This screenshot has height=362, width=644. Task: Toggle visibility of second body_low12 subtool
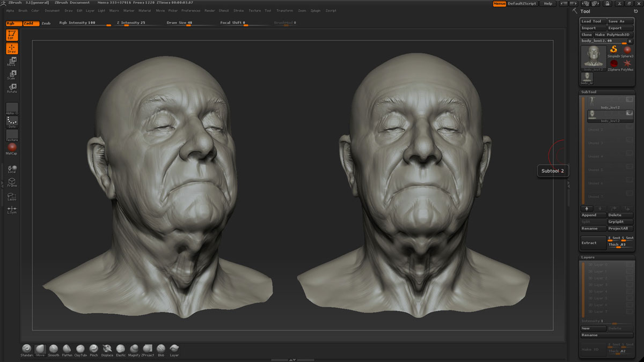[x=629, y=113]
